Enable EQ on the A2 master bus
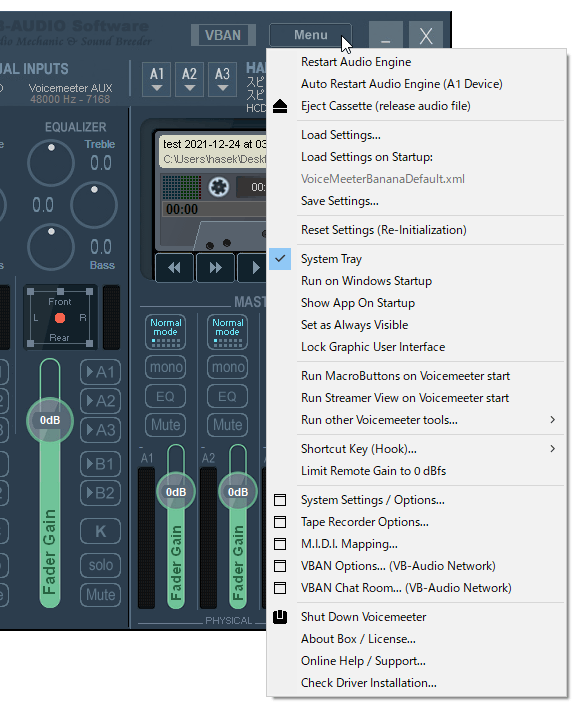This screenshot has height=710, width=580. (228, 397)
